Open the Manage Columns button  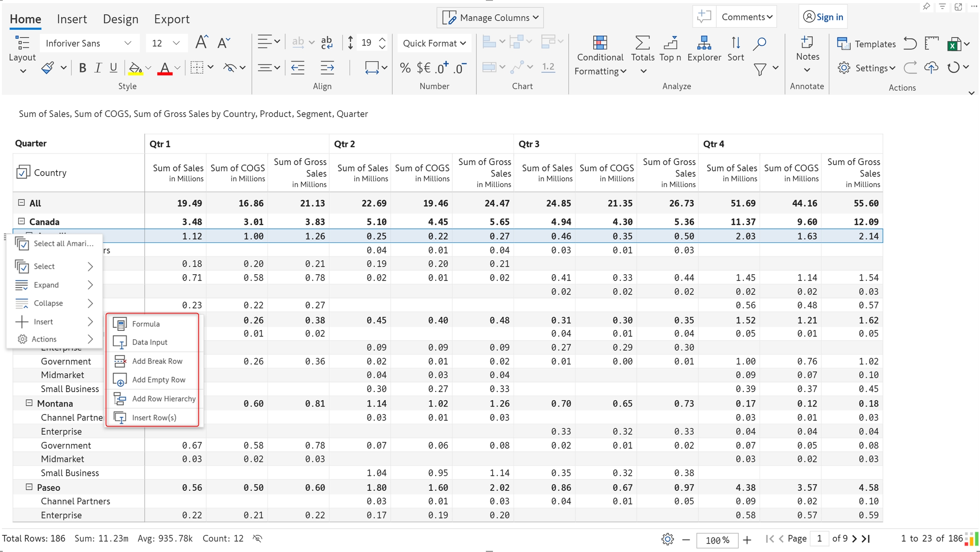tap(490, 17)
